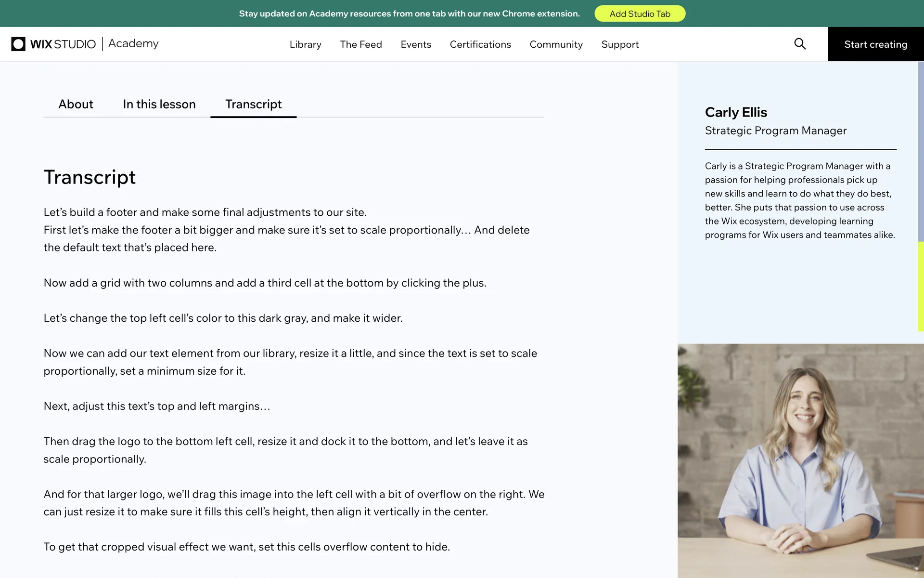This screenshot has height=578, width=924.
Task: Switch to the About tab
Action: click(76, 104)
